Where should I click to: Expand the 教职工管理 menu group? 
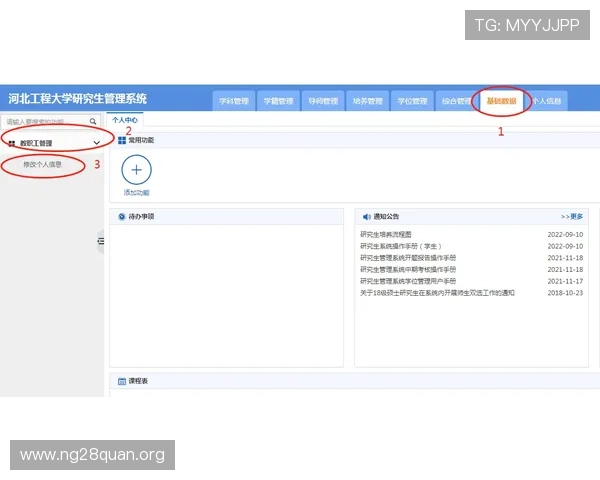pos(54,143)
